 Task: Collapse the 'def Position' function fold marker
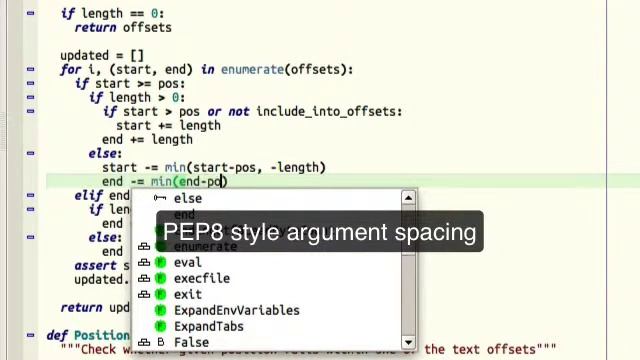pos(30,335)
